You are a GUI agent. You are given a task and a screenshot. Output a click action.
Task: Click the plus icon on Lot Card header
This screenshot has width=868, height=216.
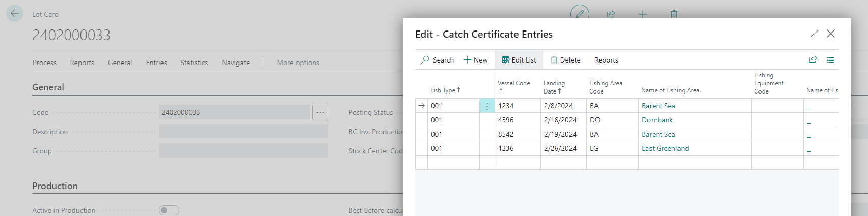[x=643, y=14]
